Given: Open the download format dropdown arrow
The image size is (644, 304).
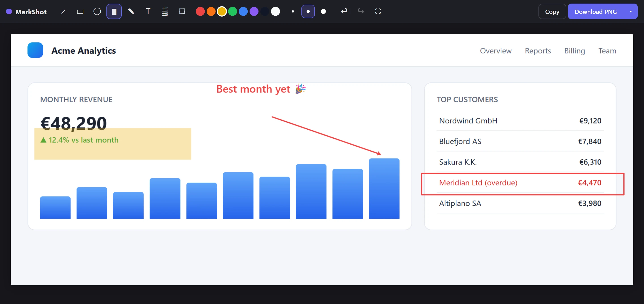Looking at the screenshot, I should tap(631, 11).
